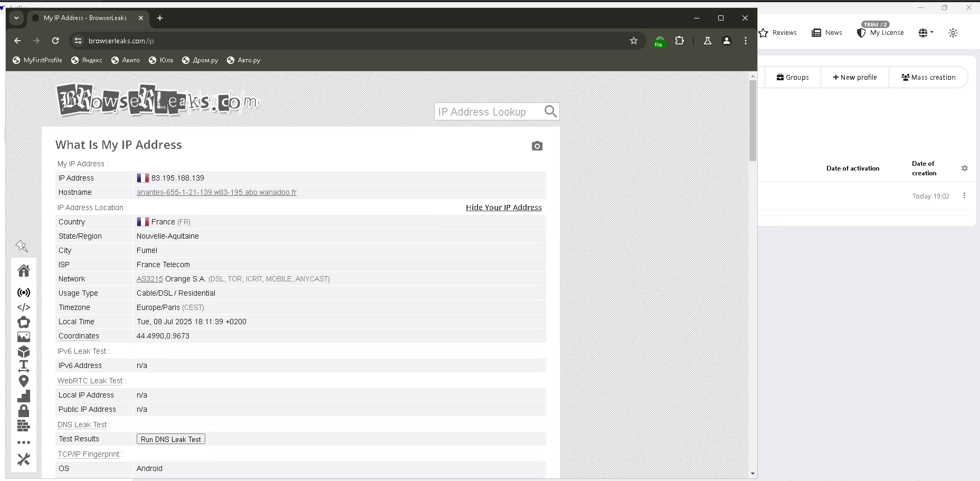The height and width of the screenshot is (481, 980).
Task: Click the wrench and screwdriver tools icon
Action: coord(24,459)
